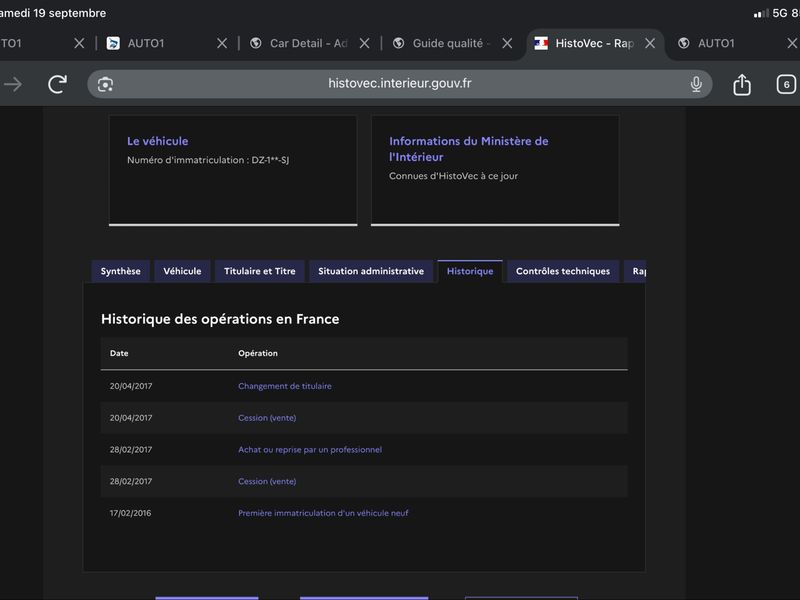Open the share sheet icon
This screenshot has width=800, height=600.
[742, 84]
